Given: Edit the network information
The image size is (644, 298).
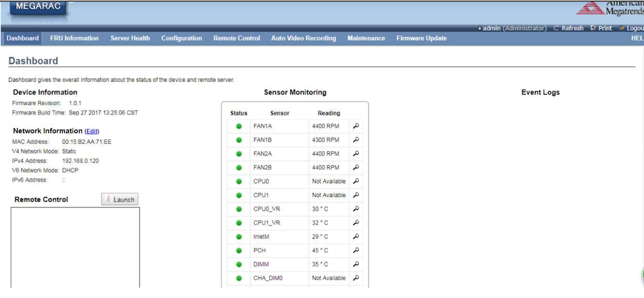Looking at the screenshot, I should (x=92, y=131).
